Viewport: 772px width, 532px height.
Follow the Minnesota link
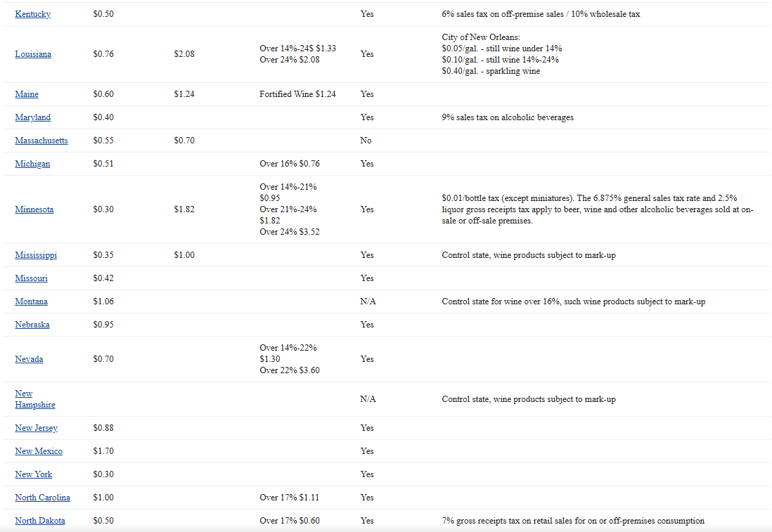pos(34,209)
